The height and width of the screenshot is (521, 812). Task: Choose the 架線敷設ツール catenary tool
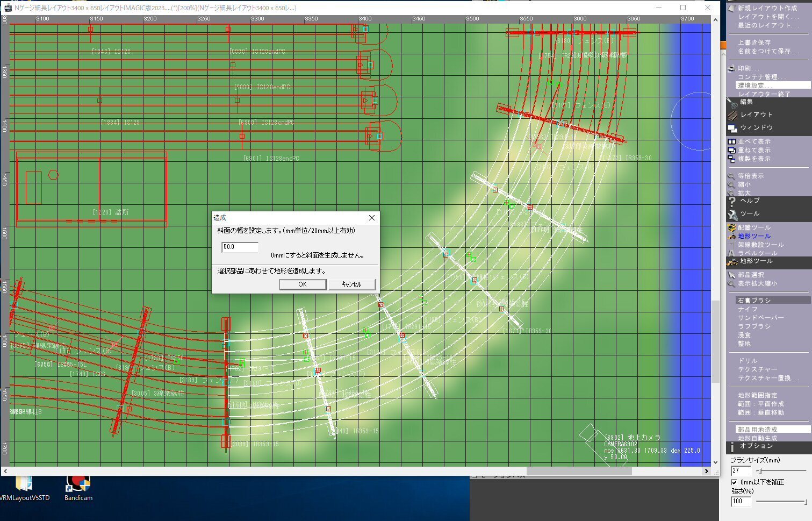pyautogui.click(x=760, y=245)
